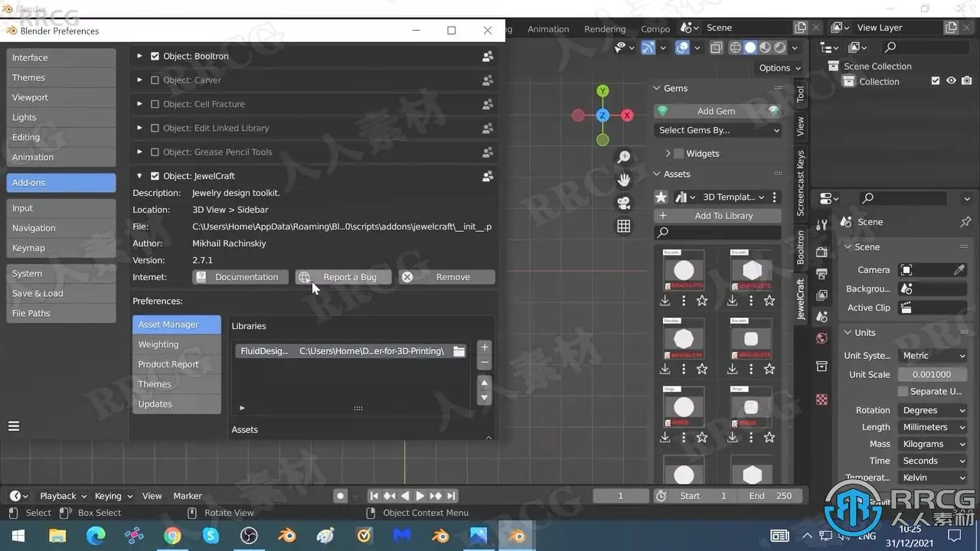The height and width of the screenshot is (551, 980).
Task: Select the Weighting tab in JewelCraft preferences
Action: tap(177, 344)
